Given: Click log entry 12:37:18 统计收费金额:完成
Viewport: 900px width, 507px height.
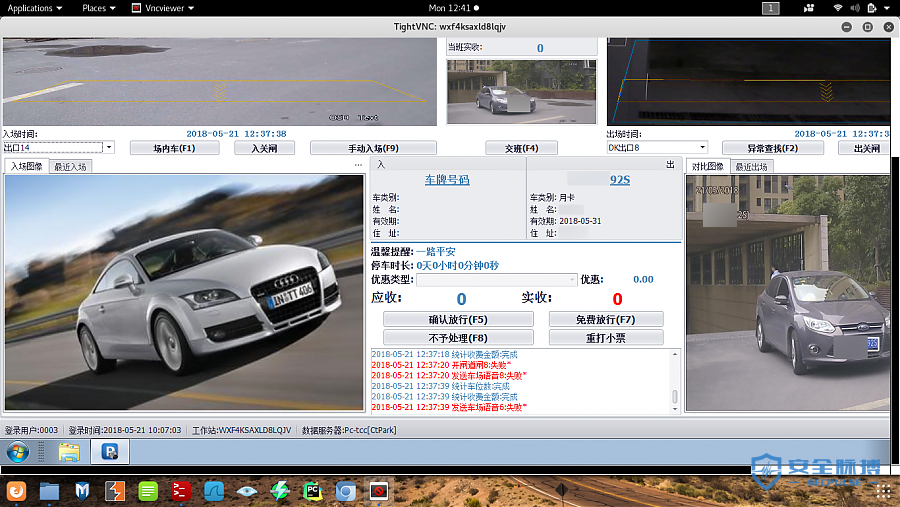Looking at the screenshot, I should pos(444,355).
